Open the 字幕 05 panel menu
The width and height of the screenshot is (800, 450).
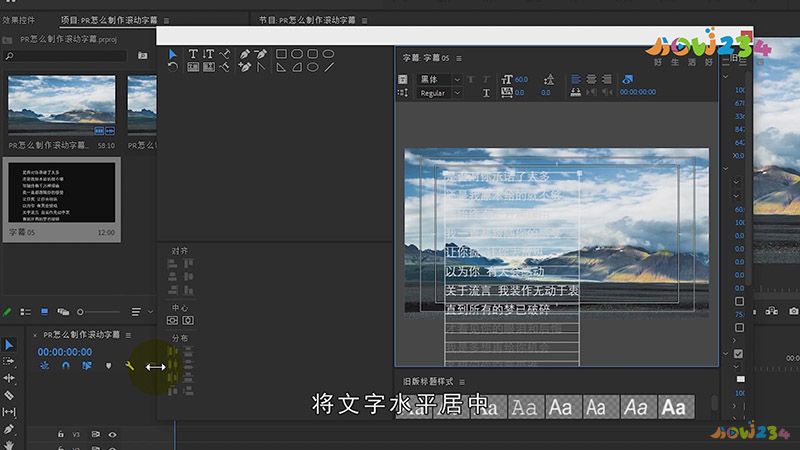tap(459, 58)
